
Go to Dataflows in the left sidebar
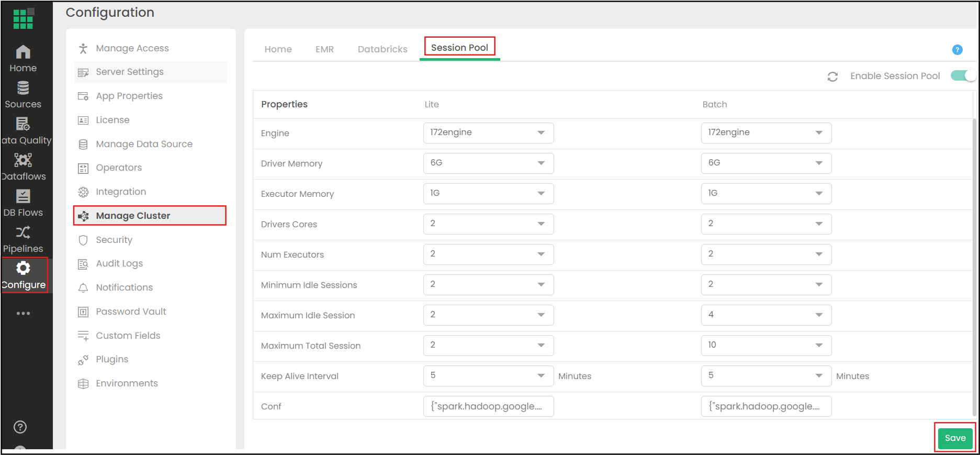pos(23,167)
